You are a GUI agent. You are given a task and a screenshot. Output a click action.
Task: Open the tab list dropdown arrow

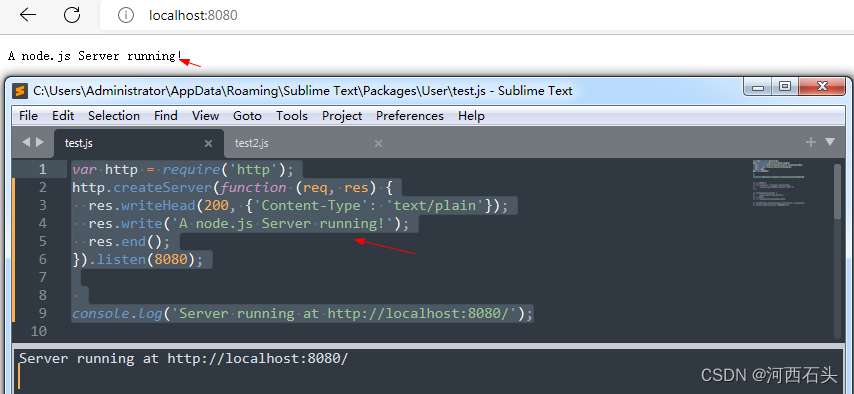(x=830, y=142)
